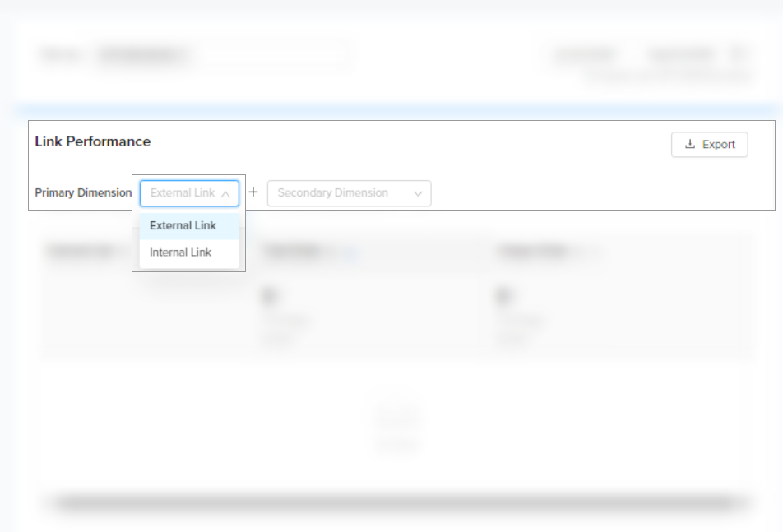Viewport: 783px width, 532px height.
Task: Click the plus sign between the dimension dropdowns
Action: [x=253, y=192]
